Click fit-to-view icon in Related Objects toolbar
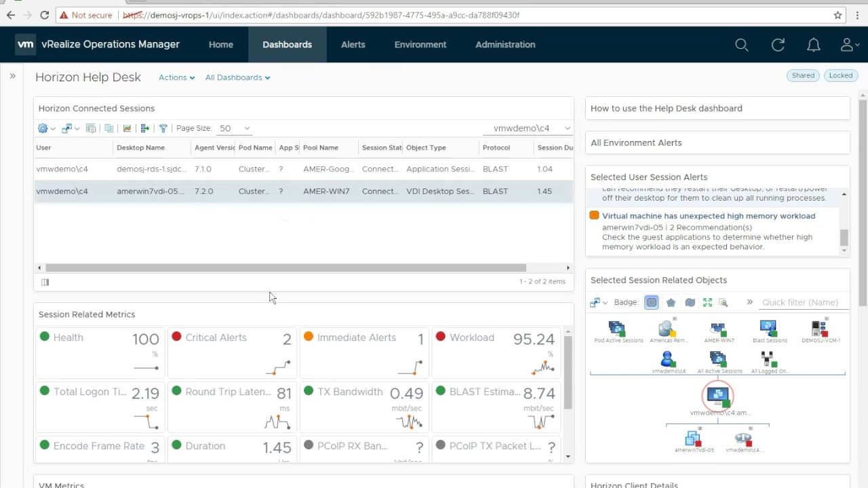This screenshot has height=488, width=868. 707,302
